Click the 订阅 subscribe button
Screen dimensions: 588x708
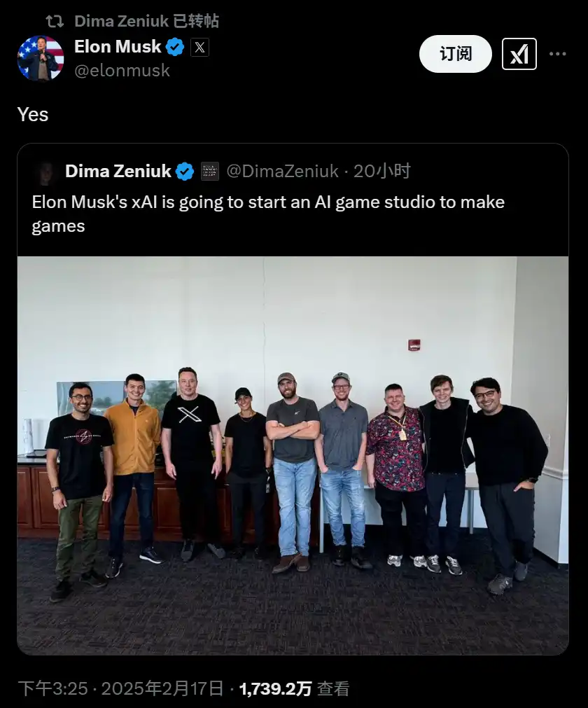(455, 54)
